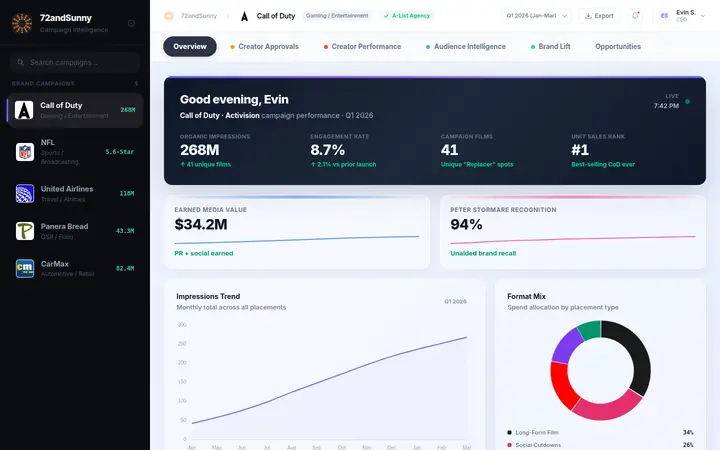Click the Social Cutdowns legend entry

600,445
